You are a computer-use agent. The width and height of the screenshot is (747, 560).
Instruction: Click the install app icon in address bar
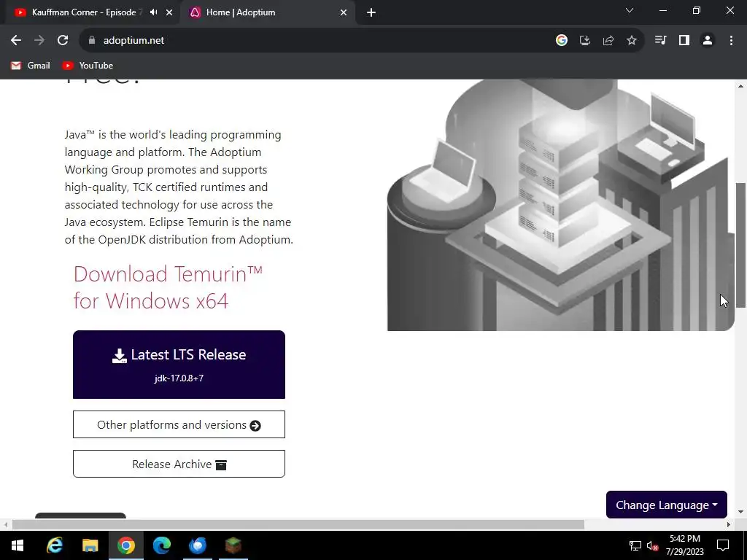(x=585, y=41)
